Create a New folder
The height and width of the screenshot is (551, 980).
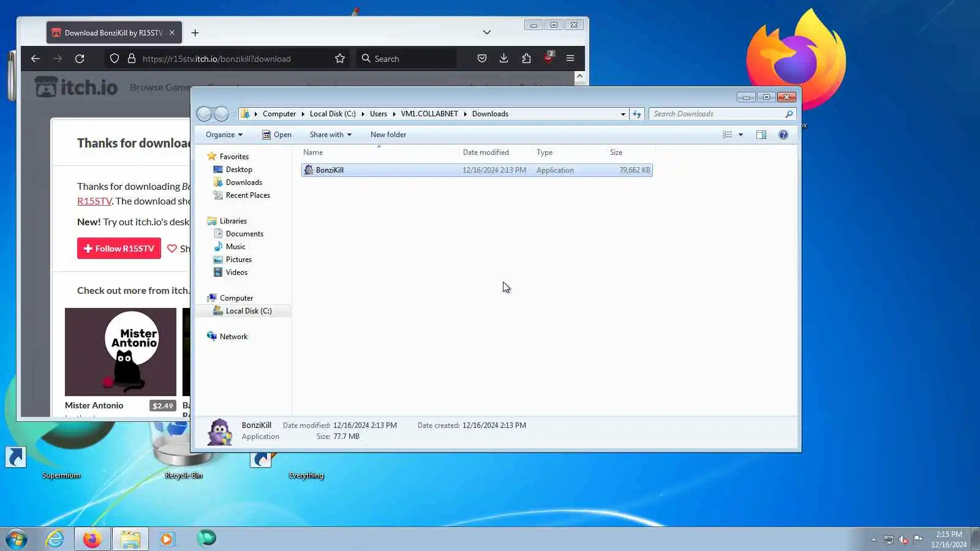[388, 135]
